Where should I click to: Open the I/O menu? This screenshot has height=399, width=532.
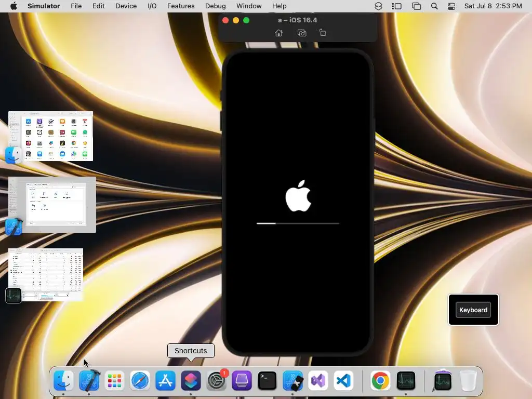coord(152,6)
